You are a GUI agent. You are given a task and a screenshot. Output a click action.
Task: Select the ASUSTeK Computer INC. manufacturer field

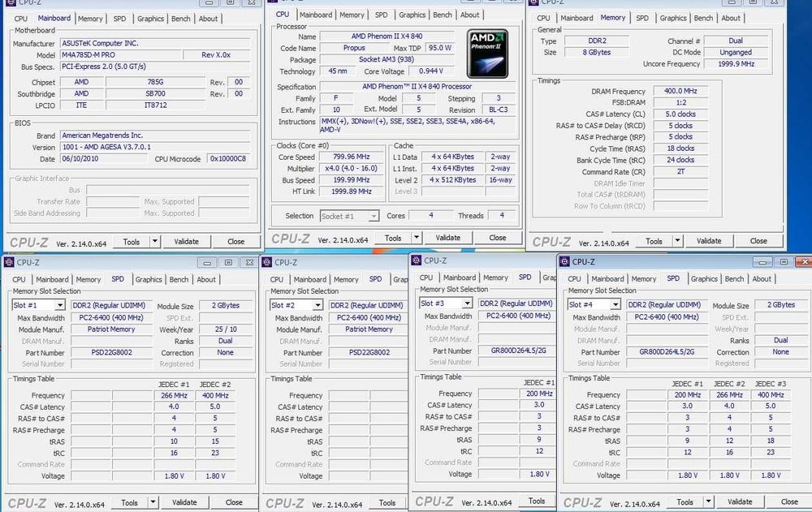coord(155,44)
